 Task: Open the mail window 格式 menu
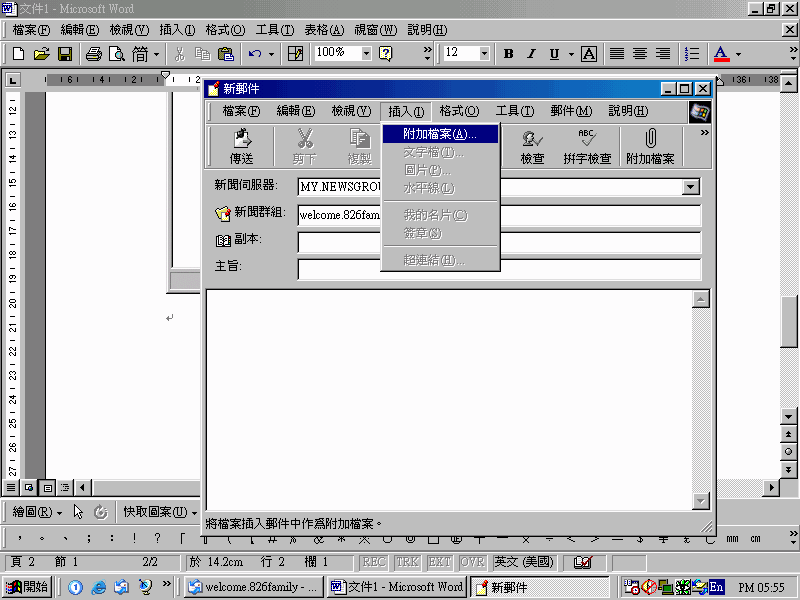click(x=459, y=111)
